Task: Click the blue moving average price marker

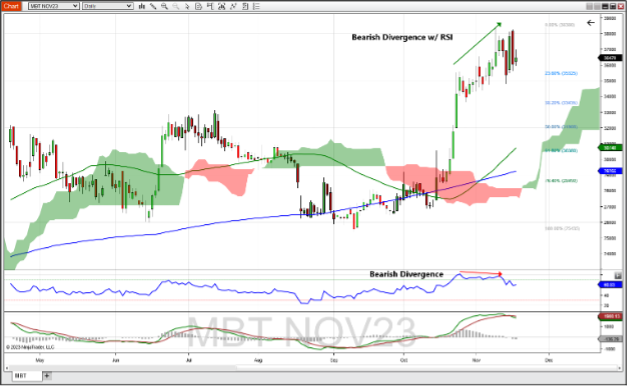Action: (x=610, y=171)
